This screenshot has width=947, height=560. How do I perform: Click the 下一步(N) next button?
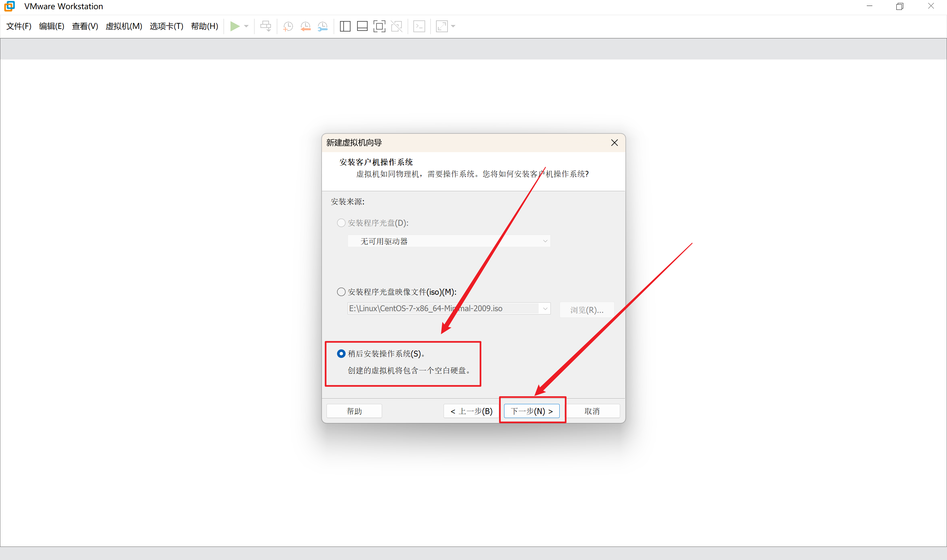tap(531, 411)
